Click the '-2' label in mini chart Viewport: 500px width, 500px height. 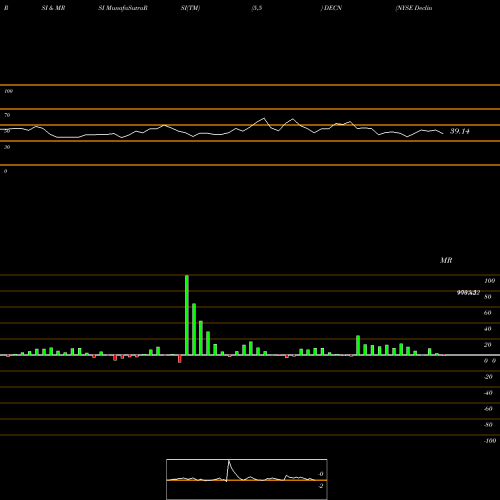[x=320, y=486]
